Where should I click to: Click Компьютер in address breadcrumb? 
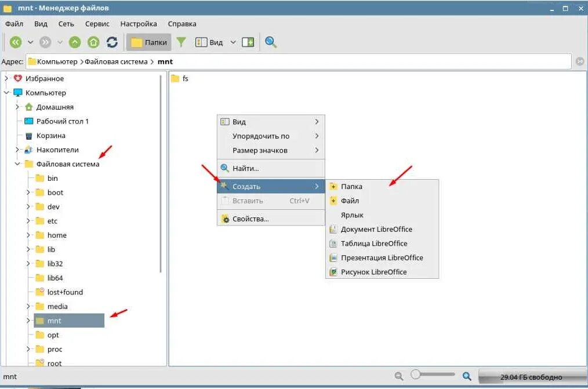(57, 62)
